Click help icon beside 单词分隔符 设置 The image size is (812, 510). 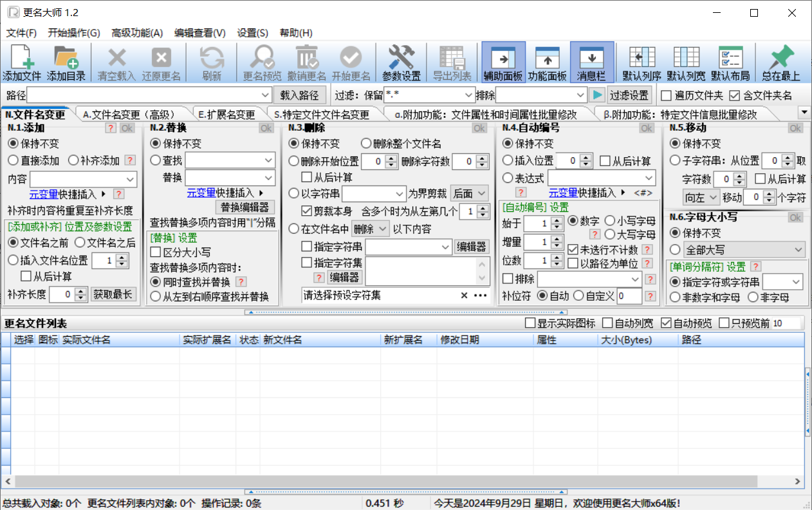[x=756, y=266]
